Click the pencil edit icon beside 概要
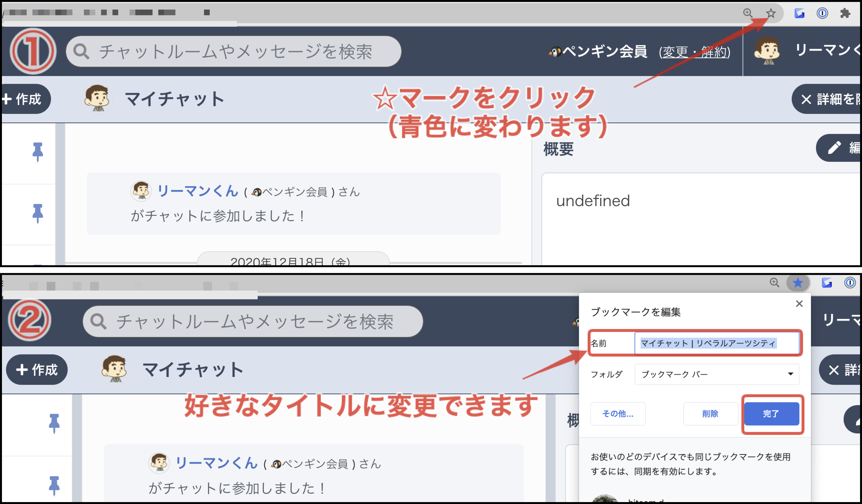 tap(834, 148)
